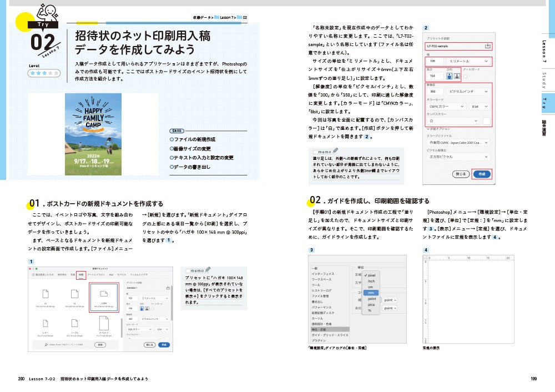The height and width of the screenshot is (392, 555).
Task: Click the pencil icon on the 塗り足し memo
Action: (335, 150)
